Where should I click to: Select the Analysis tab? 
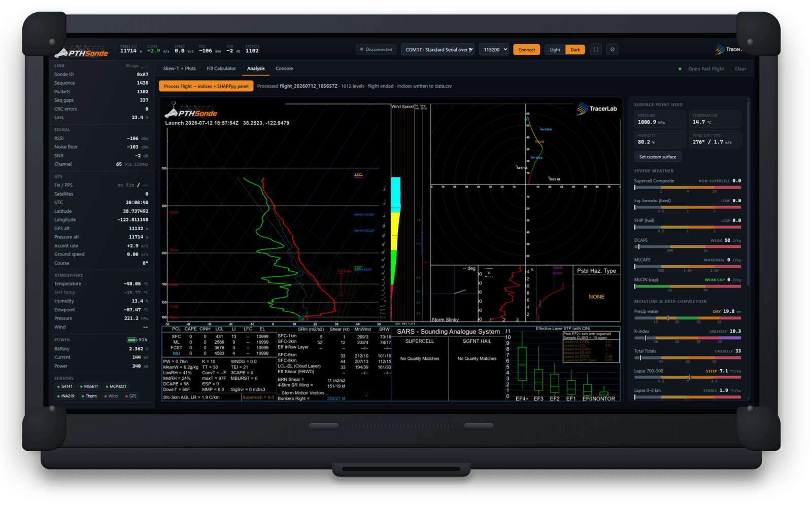256,68
